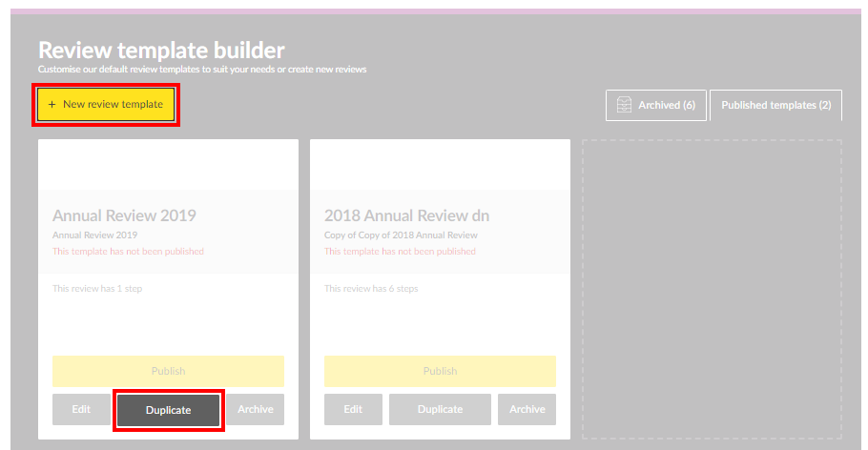Viewport: 868px width, 450px height.
Task: Publish the 2018 Annual Review dn template
Action: pyautogui.click(x=440, y=371)
